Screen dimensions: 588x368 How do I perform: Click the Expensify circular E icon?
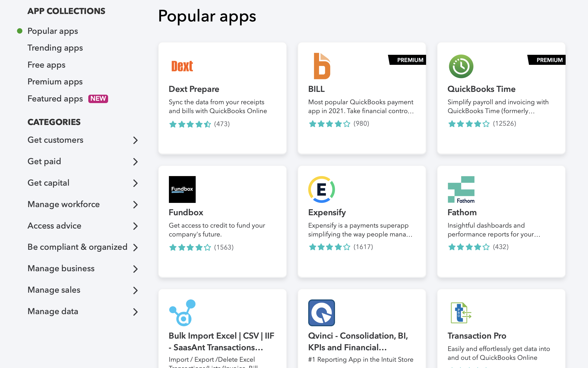coord(321,189)
